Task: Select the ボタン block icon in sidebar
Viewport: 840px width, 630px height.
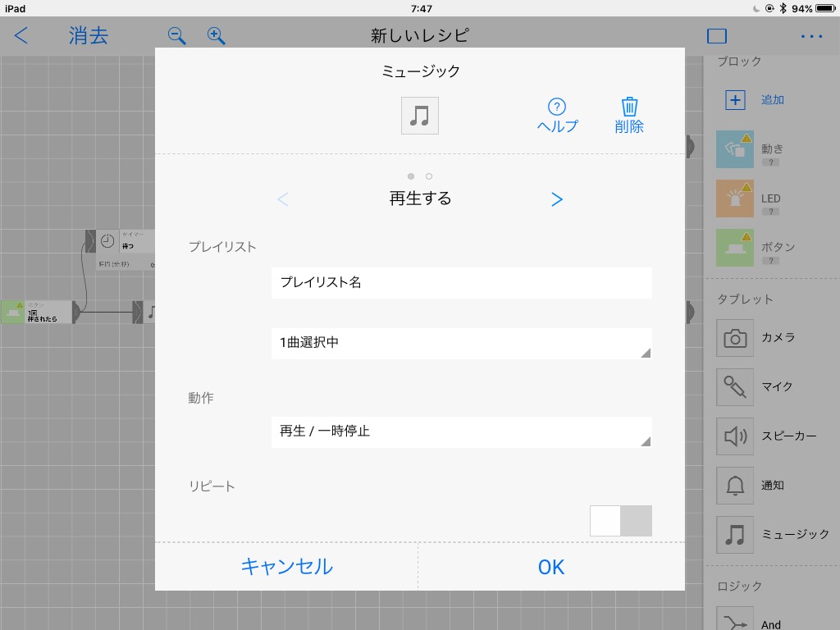Action: tap(735, 248)
